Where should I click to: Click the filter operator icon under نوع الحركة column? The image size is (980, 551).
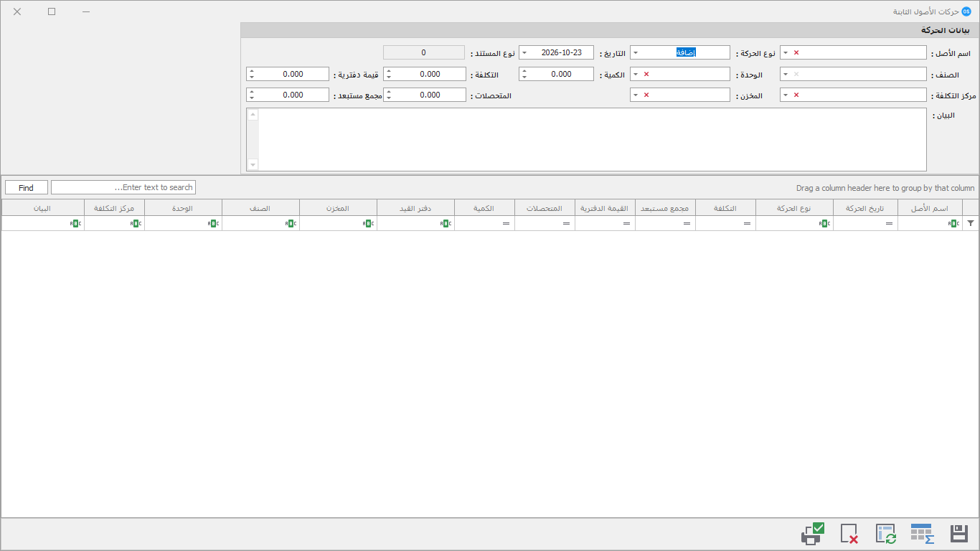click(x=826, y=224)
